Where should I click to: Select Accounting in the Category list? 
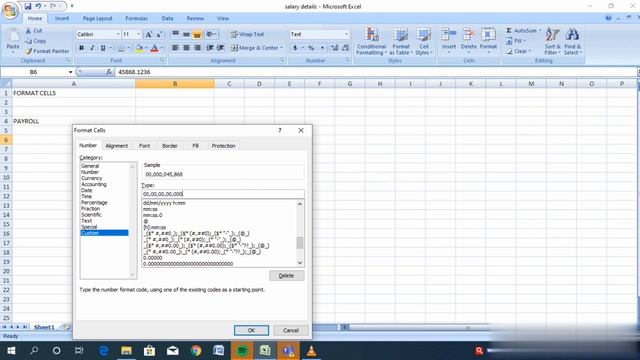pos(94,184)
